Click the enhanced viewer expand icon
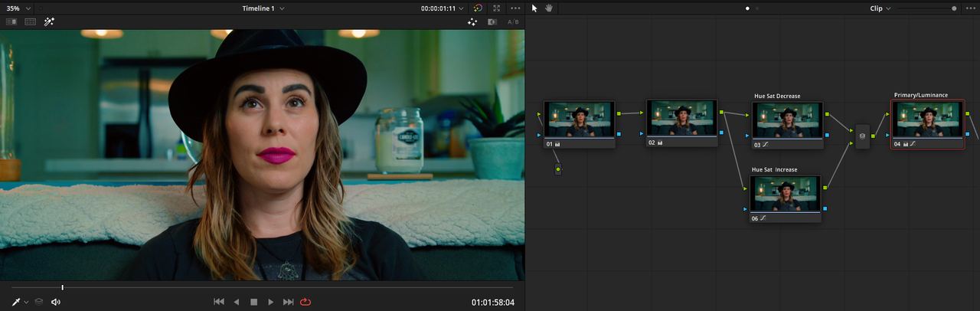980x311 pixels. 496,8
